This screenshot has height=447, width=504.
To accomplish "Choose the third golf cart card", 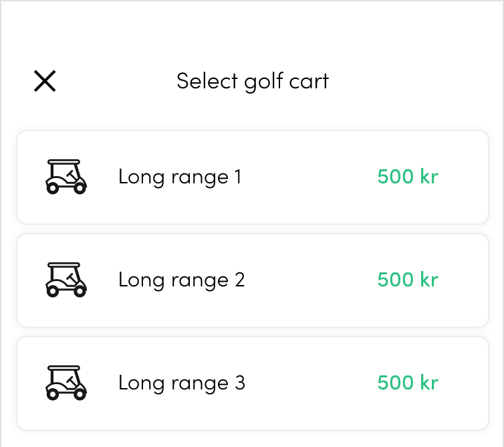I will pyautogui.click(x=253, y=383).
